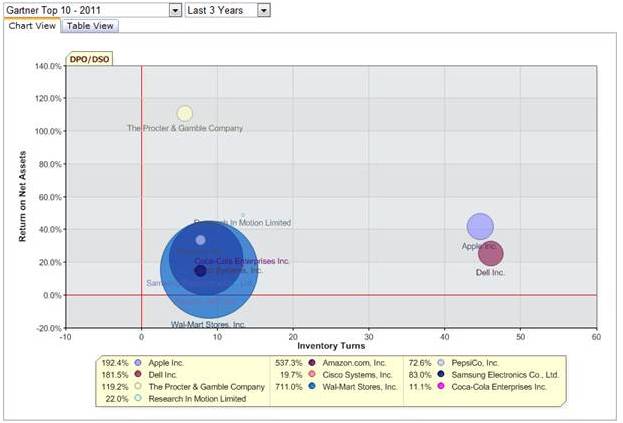Expand the Last 3 Years dropdown arrow

click(264, 9)
